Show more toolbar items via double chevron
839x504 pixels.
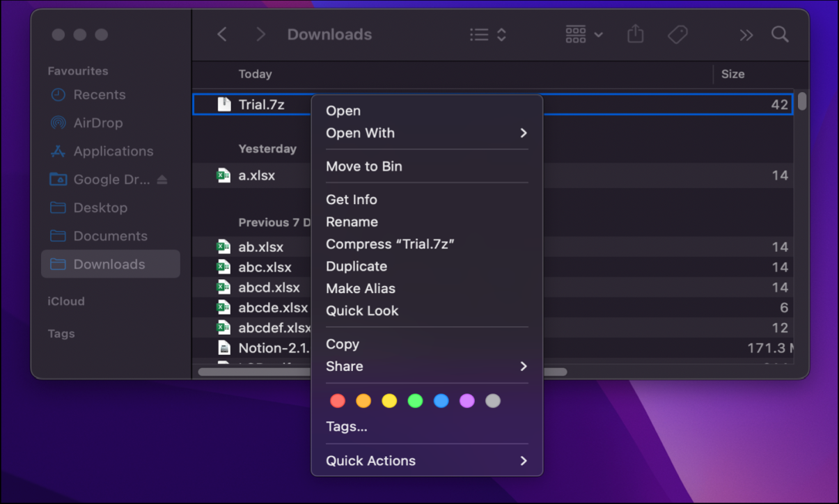coord(746,35)
